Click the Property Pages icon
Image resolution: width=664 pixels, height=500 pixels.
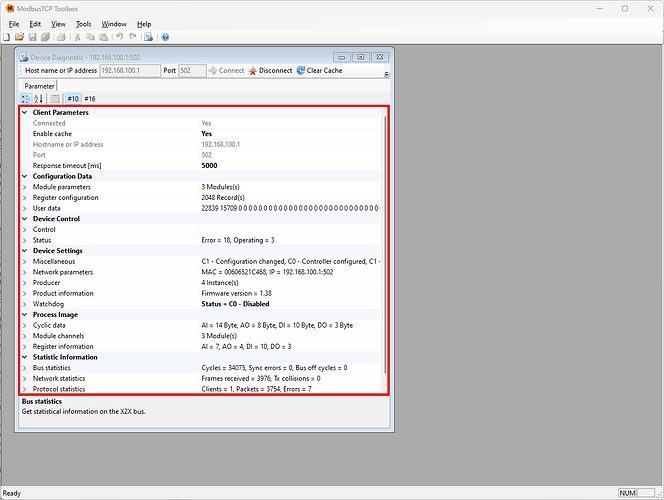[55, 99]
